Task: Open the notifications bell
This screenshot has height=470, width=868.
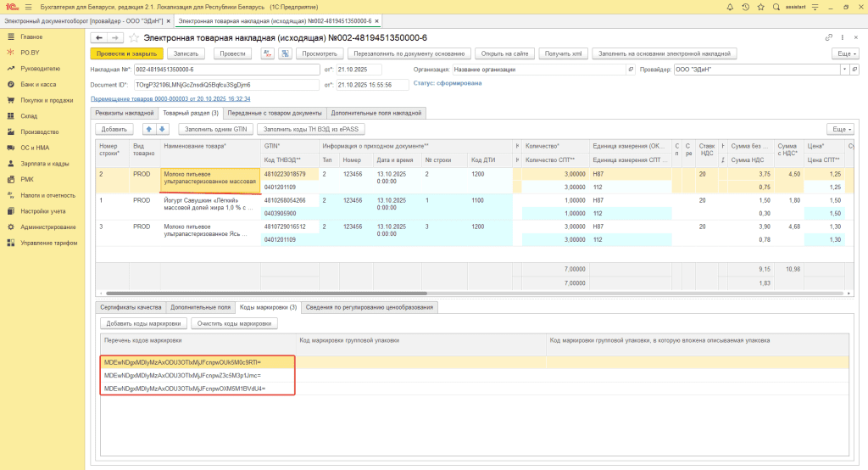Action: pos(731,7)
